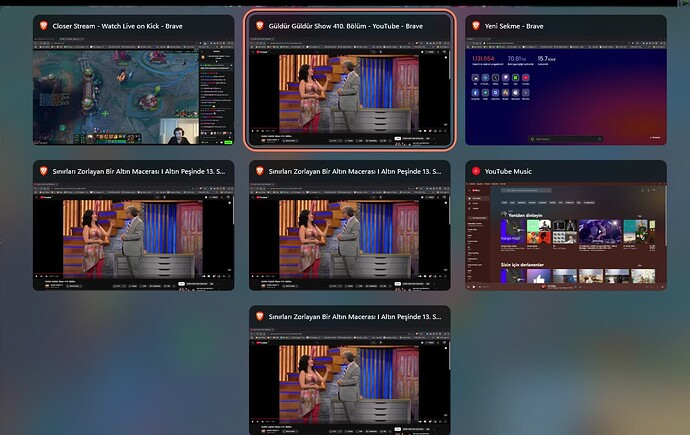Click the X shortcut tile in Yeni Sekme window
The width and height of the screenshot is (690, 435).
point(495,78)
